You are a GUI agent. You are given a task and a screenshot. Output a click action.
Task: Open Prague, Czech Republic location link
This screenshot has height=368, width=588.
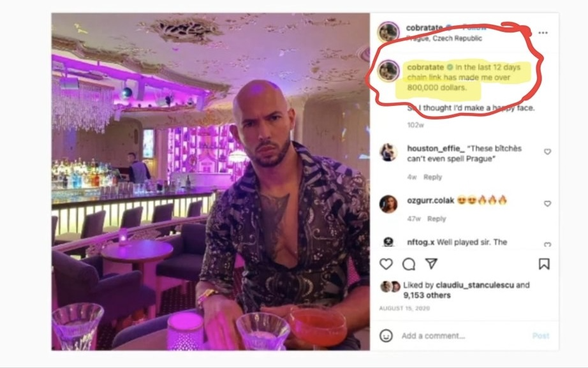click(x=444, y=38)
